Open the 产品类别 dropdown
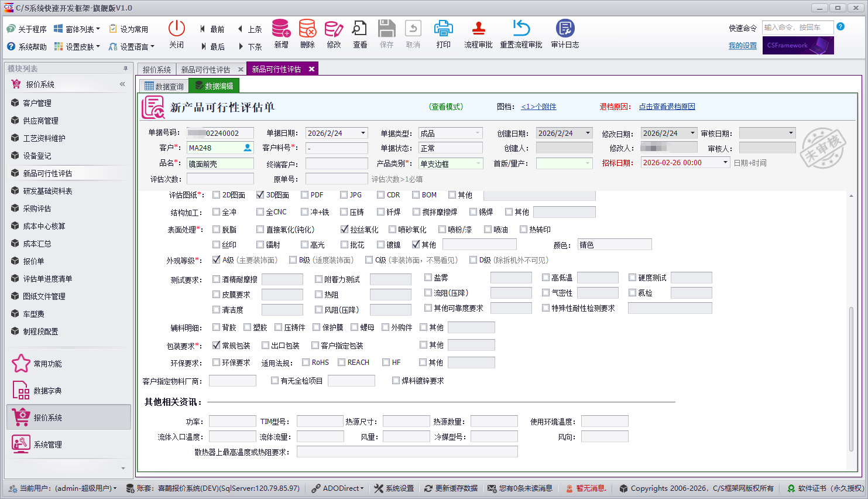Viewport: 868px width, 499px height. coord(478,163)
